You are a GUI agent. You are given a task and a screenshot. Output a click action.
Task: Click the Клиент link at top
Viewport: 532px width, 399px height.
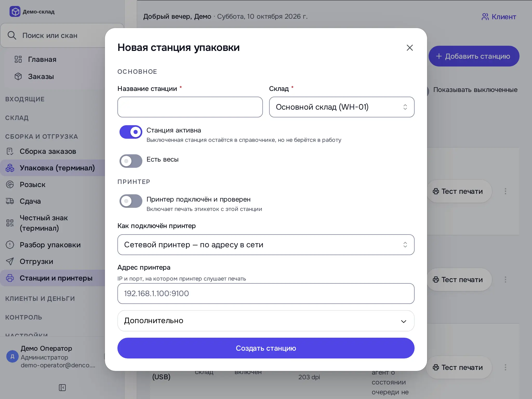tap(499, 17)
